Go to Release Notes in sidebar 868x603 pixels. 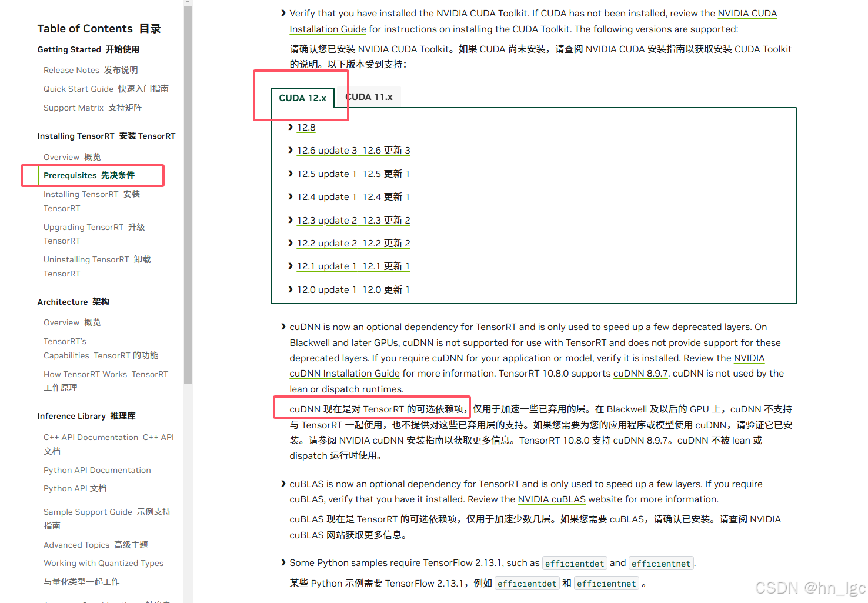coord(91,70)
